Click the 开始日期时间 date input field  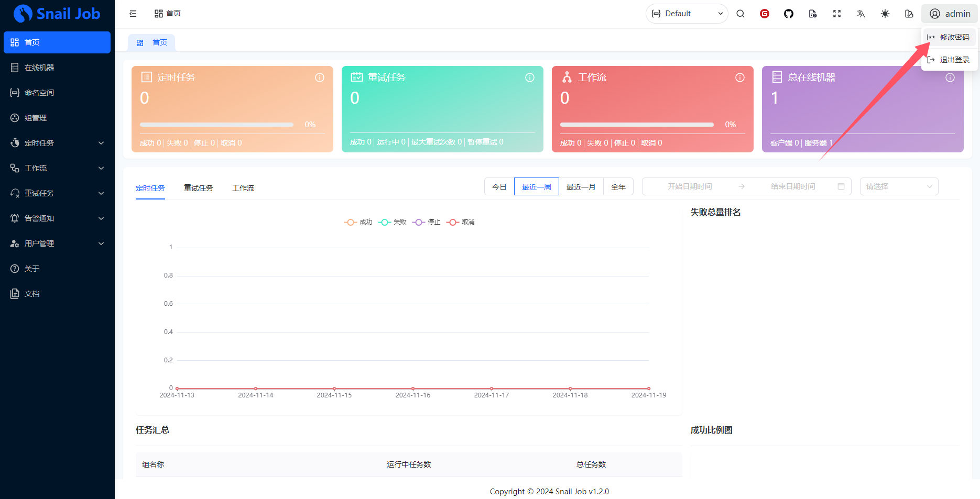coord(689,186)
